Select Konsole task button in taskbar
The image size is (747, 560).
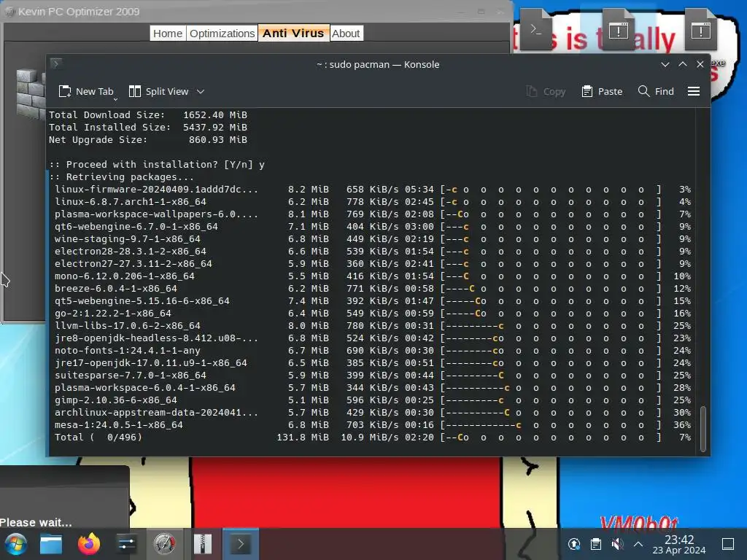point(241,544)
